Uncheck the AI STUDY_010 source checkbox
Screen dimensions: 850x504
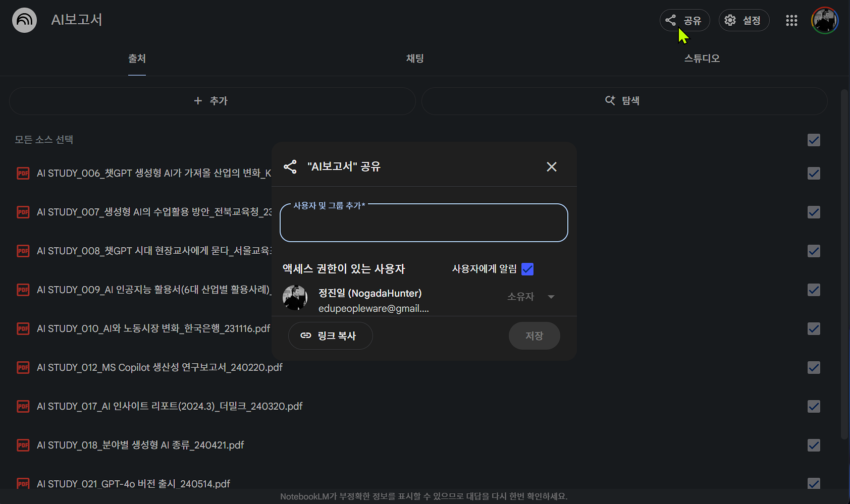click(814, 328)
